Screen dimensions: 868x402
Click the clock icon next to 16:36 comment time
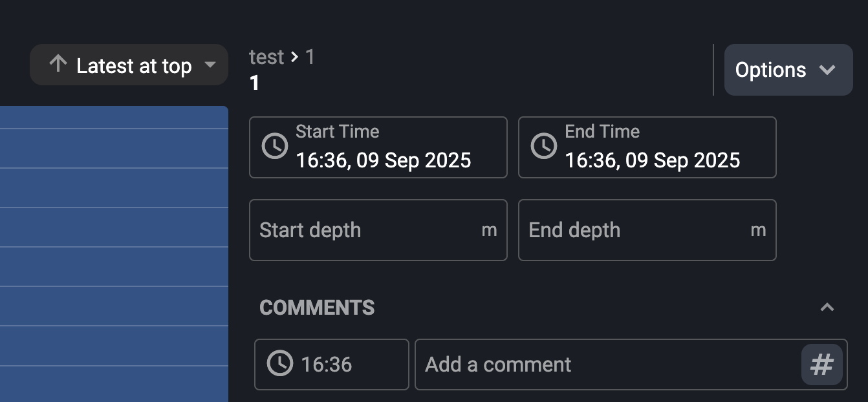click(279, 365)
